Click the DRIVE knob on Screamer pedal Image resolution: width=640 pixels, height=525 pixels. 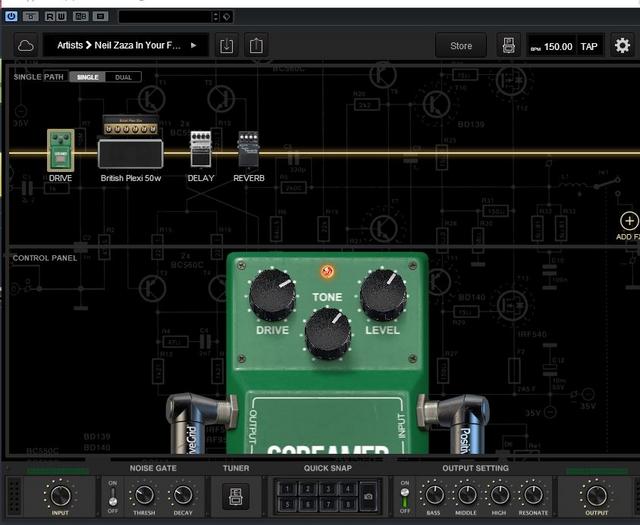[x=272, y=294]
